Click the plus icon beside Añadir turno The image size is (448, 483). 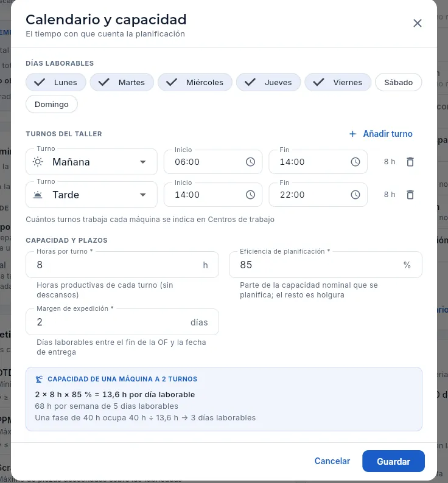pyautogui.click(x=352, y=134)
